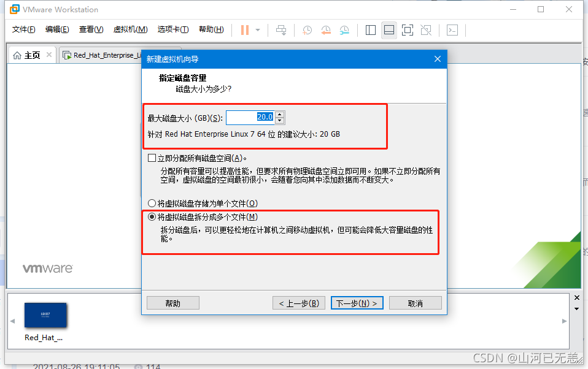Open the 编辑(E) menu

click(57, 29)
